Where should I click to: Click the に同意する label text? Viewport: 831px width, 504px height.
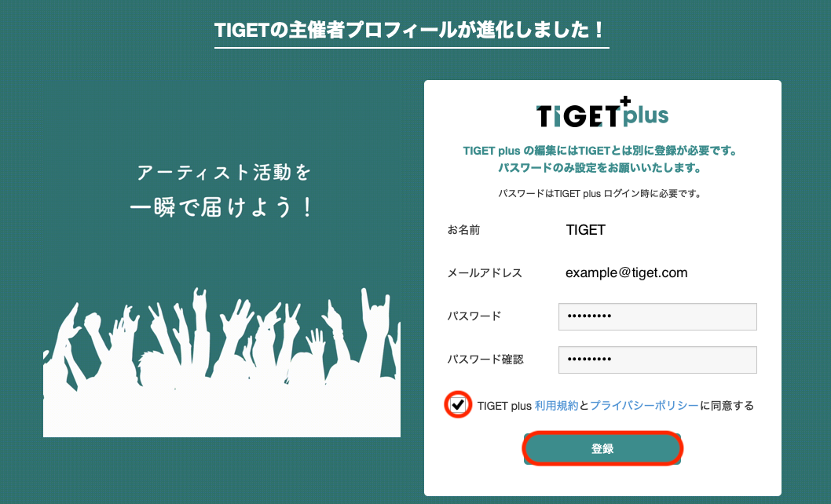point(727,406)
